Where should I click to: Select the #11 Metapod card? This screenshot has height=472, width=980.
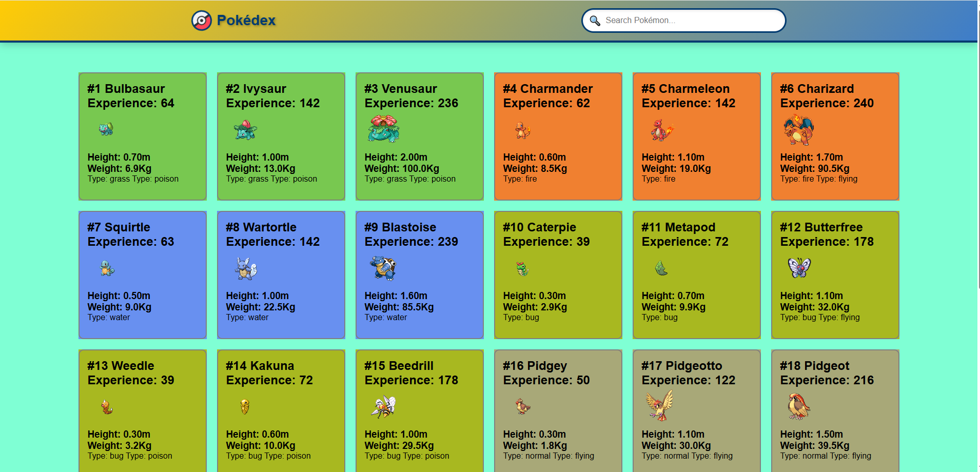pyautogui.click(x=696, y=274)
